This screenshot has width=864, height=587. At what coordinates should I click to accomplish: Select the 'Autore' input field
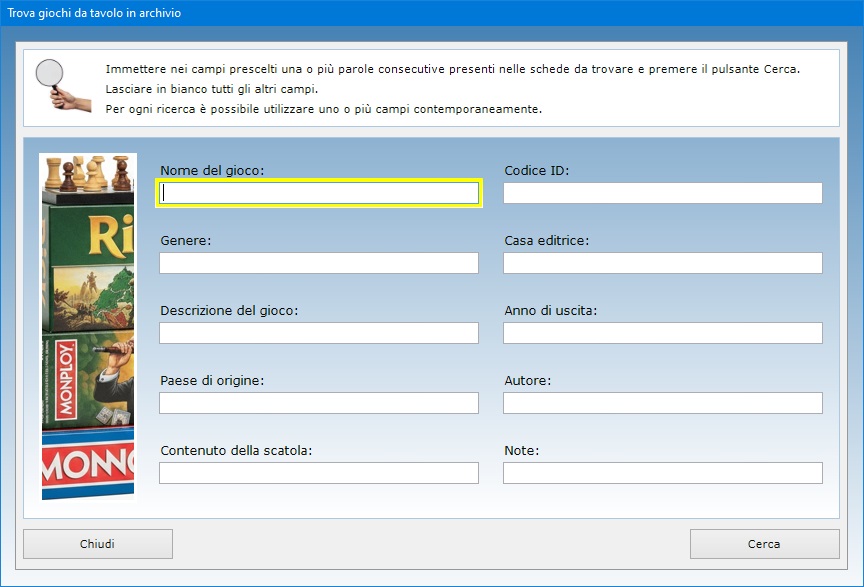pos(662,403)
